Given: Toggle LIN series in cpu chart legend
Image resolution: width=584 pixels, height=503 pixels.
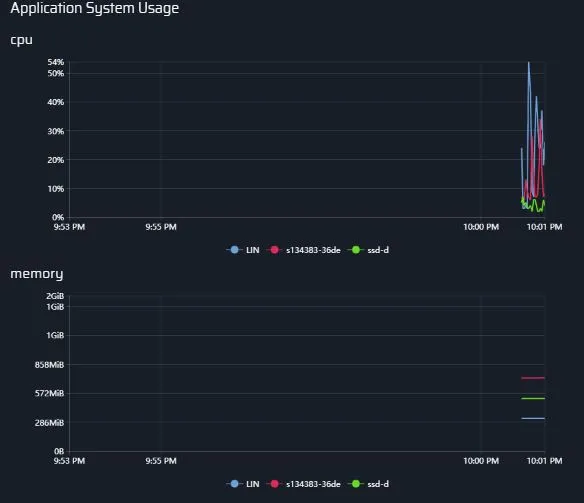Looking at the screenshot, I should pos(243,250).
